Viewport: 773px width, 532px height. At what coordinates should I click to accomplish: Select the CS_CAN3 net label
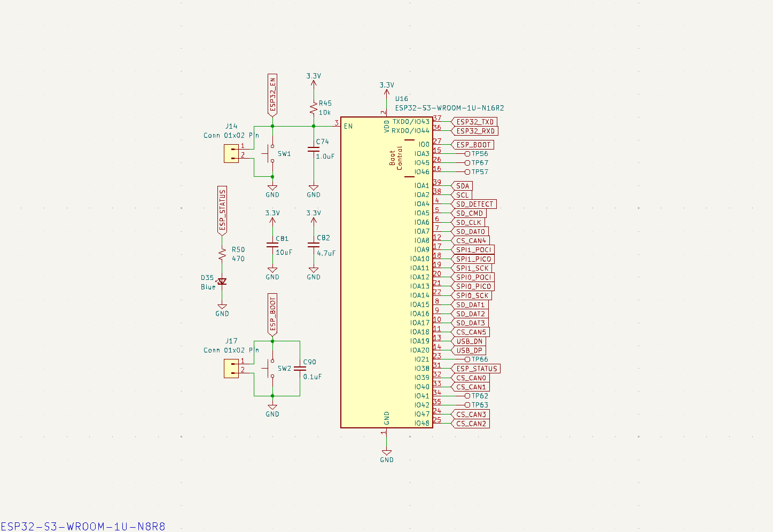pyautogui.click(x=471, y=414)
